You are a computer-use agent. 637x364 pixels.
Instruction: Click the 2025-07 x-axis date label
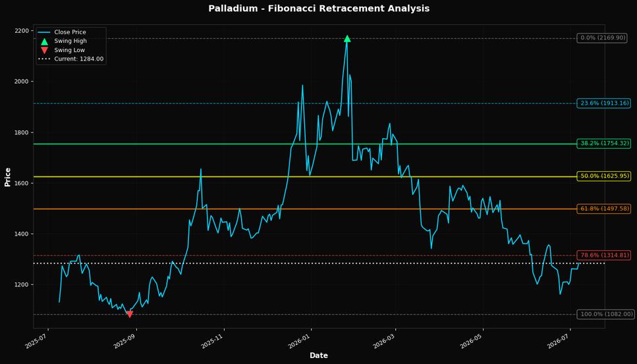tap(37, 340)
